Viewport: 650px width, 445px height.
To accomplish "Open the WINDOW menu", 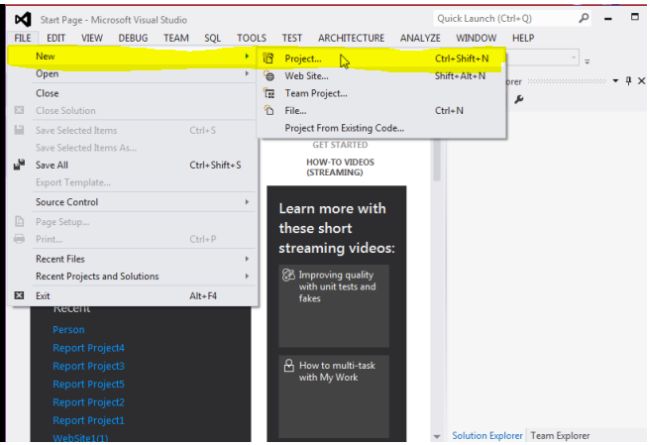I will pos(476,38).
